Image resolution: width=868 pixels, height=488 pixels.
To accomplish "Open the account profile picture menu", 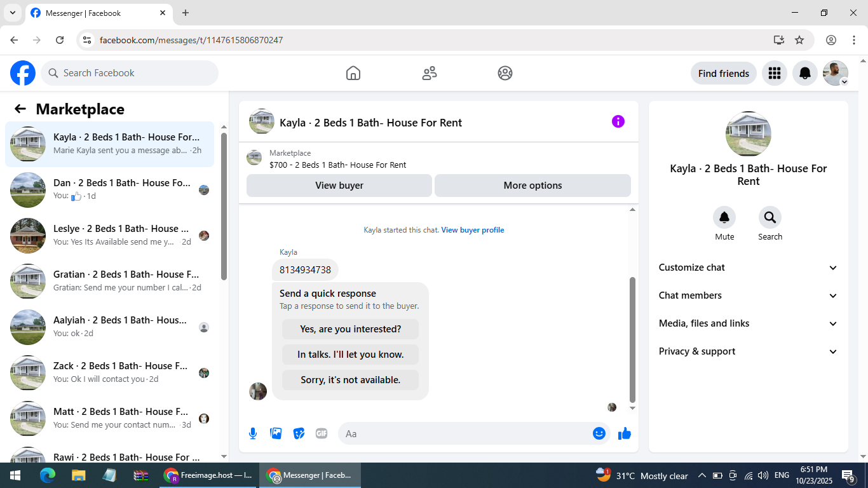I will 835,73.
